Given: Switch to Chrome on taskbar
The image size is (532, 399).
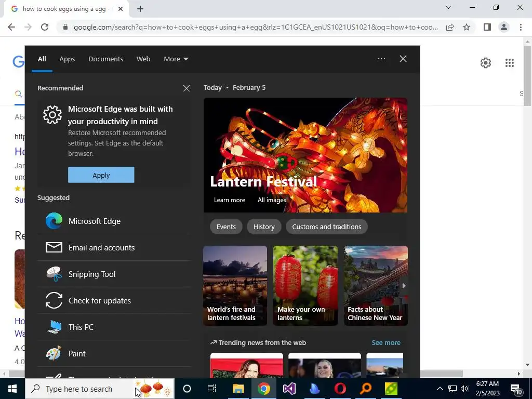Looking at the screenshot, I should point(263,389).
